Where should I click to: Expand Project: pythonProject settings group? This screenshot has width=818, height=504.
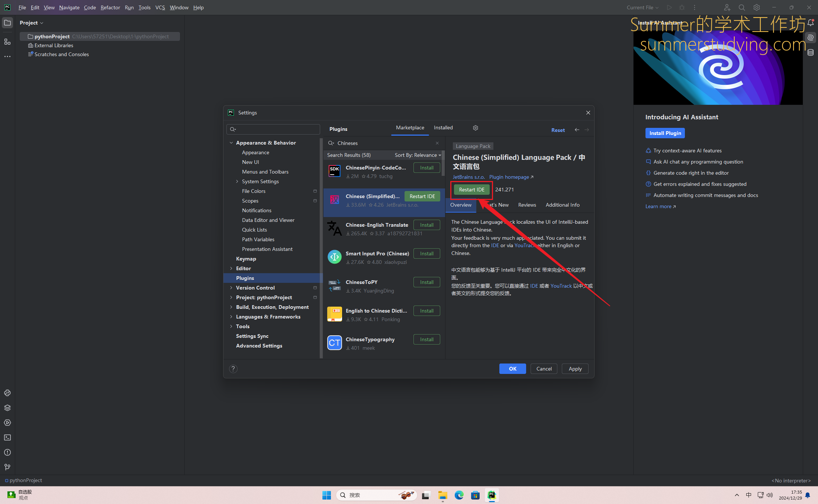(x=231, y=297)
